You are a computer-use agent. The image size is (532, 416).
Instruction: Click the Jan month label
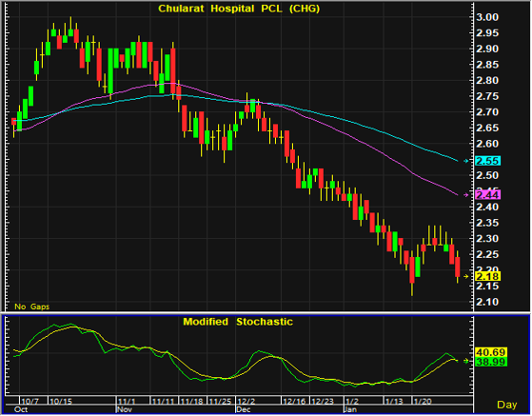(x=351, y=409)
